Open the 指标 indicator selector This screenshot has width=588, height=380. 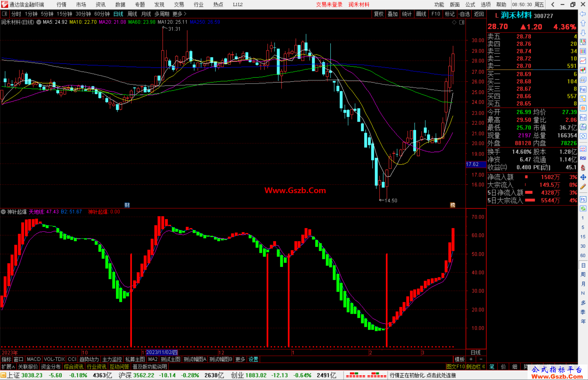(6, 359)
